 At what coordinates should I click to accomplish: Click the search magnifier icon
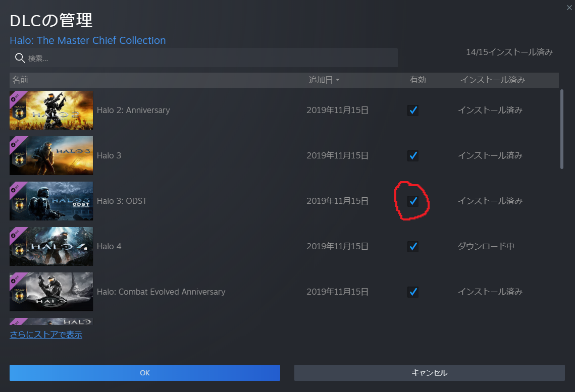(x=20, y=58)
